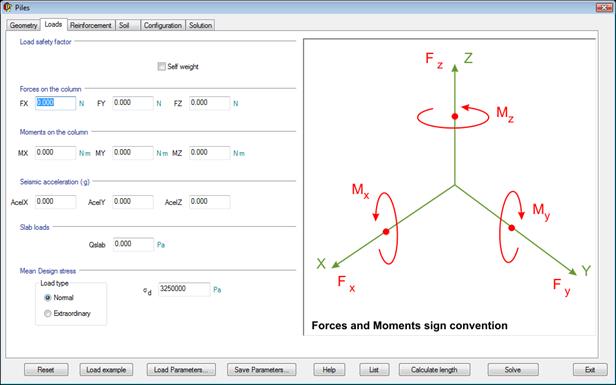Click the Solve button

[513, 370]
